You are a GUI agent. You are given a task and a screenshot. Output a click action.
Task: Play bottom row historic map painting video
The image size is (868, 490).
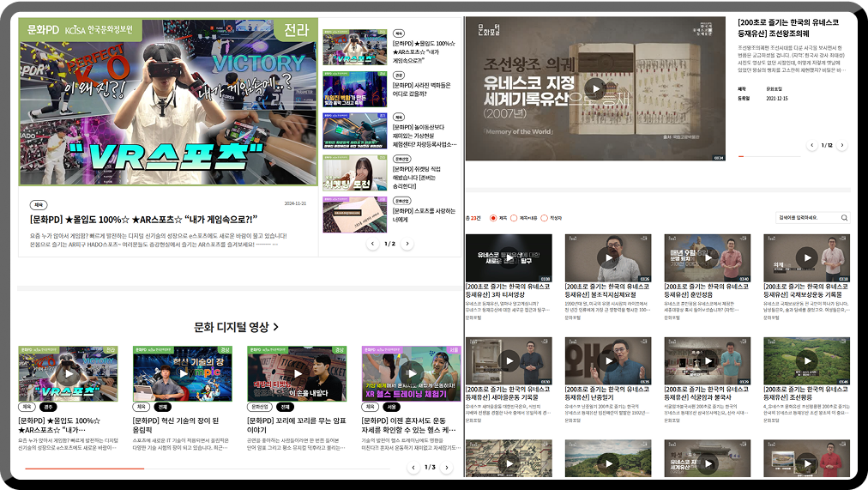[509, 463]
